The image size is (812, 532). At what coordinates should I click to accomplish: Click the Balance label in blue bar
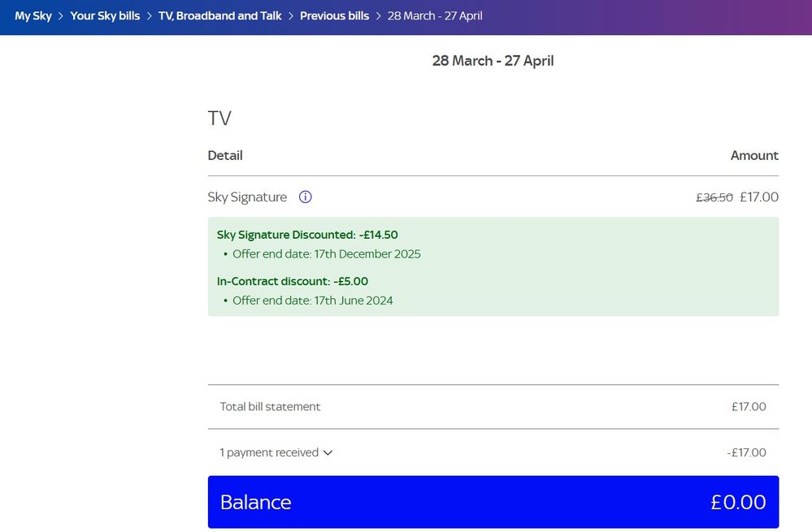256,503
